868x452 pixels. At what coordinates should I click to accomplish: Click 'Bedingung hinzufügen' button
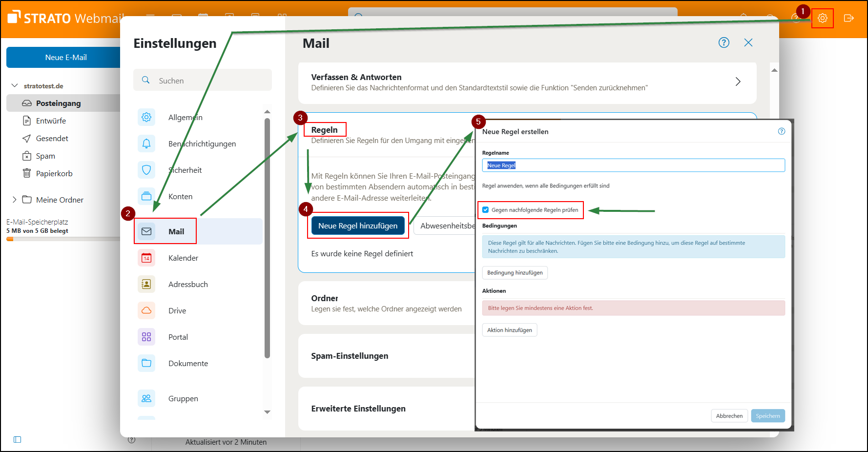515,272
